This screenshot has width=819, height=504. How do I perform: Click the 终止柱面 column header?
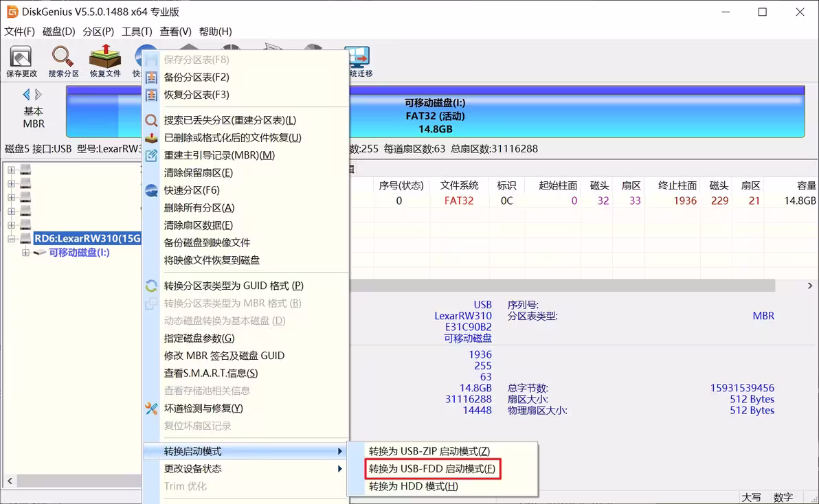[677, 186]
